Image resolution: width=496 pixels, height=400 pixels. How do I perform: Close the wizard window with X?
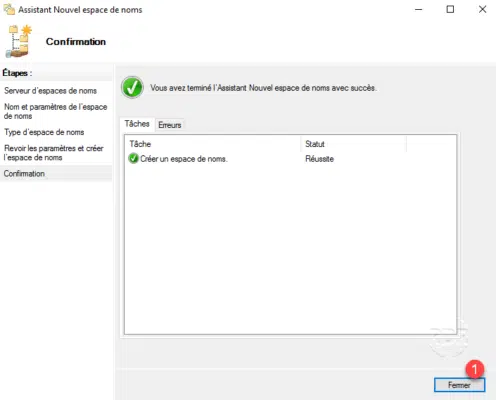[482, 9]
